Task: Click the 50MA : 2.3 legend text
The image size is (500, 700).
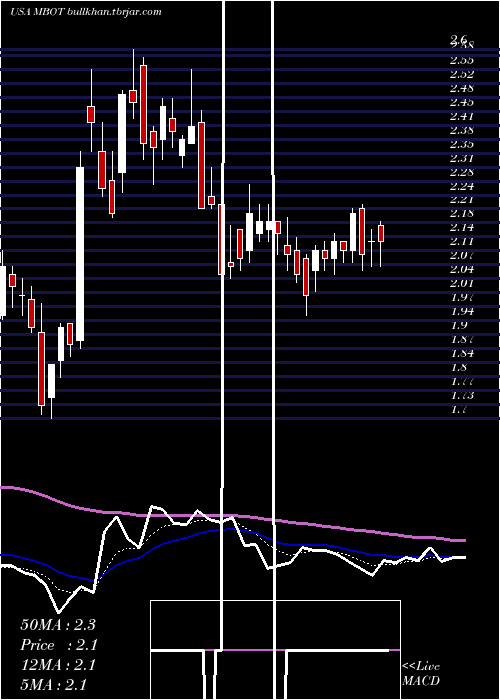Action: [x=58, y=625]
